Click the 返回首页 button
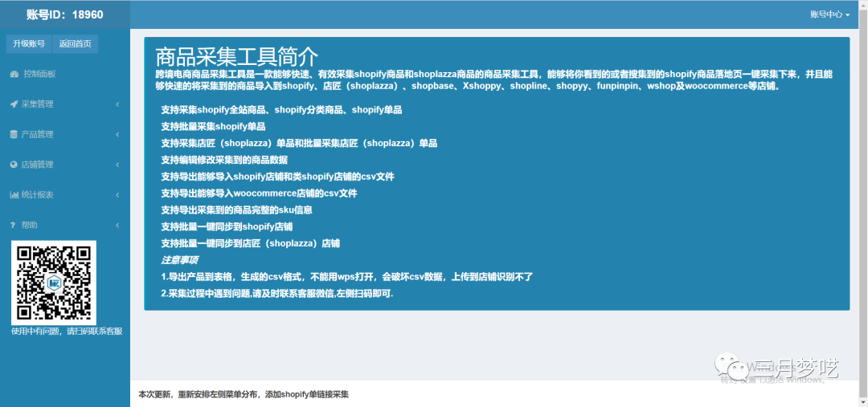The height and width of the screenshot is (407, 868). (76, 44)
